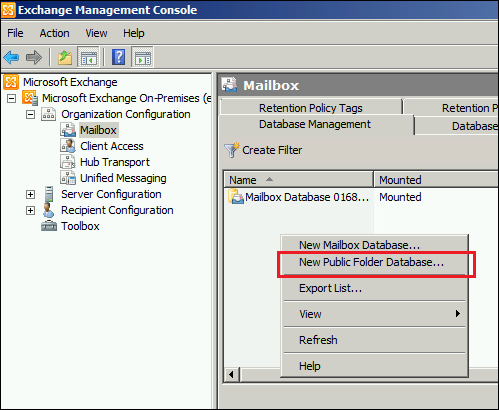Switch to the Database Management tab

point(315,124)
